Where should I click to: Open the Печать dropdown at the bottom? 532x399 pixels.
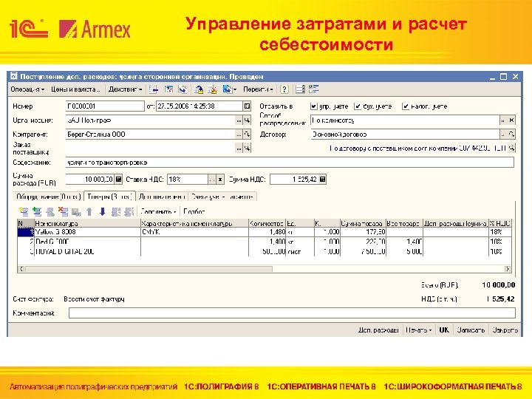(418, 330)
